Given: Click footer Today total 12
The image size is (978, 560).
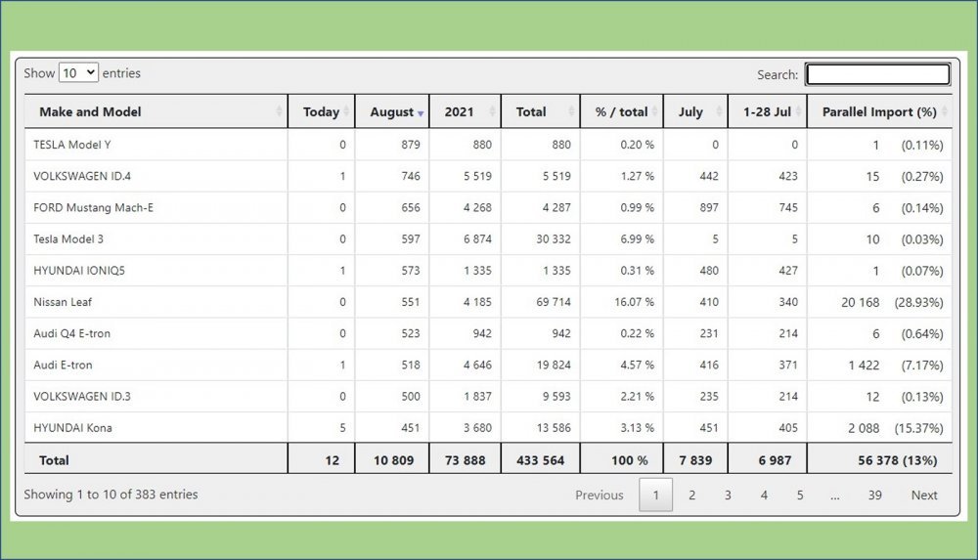Looking at the screenshot, I should tap(332, 460).
